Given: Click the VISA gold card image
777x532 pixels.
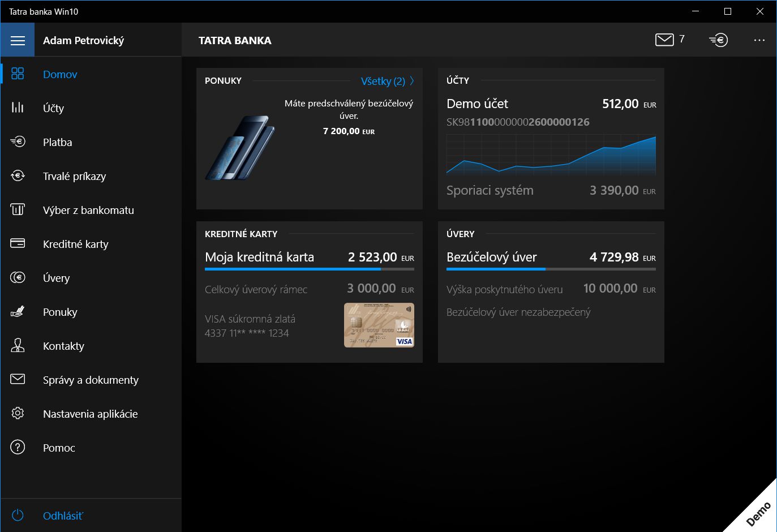Looking at the screenshot, I should [x=379, y=325].
